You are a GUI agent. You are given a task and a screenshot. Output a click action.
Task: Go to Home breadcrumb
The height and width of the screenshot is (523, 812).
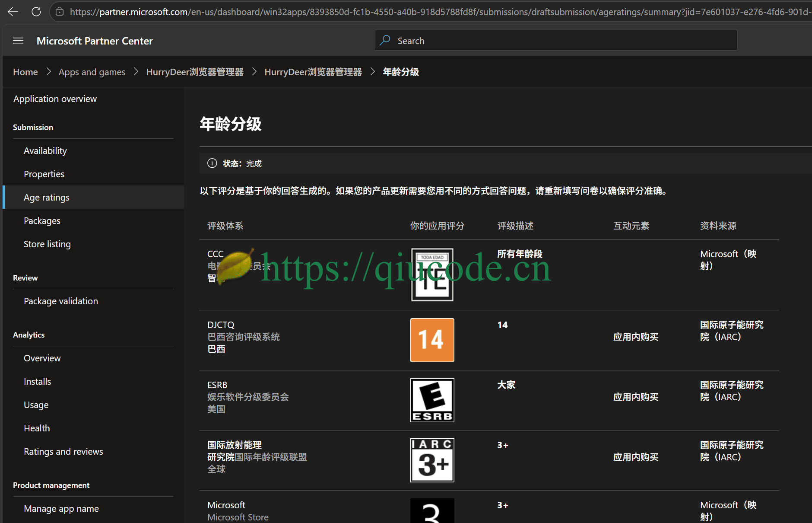pos(25,72)
